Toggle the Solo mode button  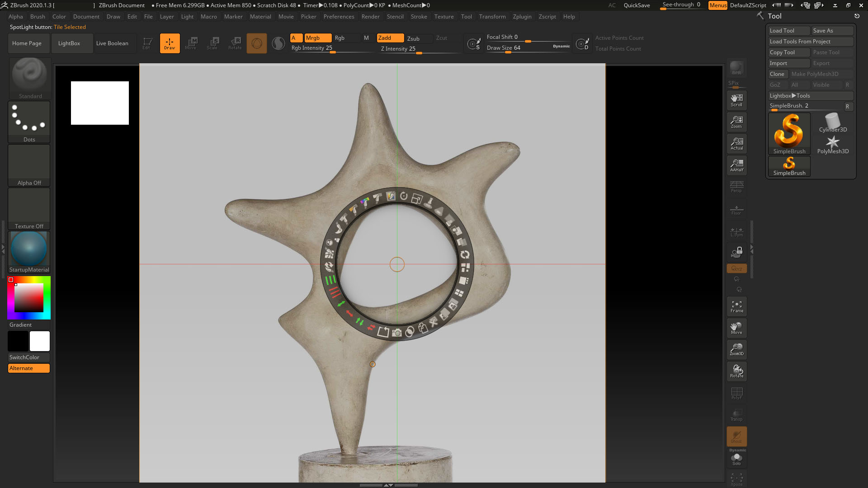(x=736, y=460)
